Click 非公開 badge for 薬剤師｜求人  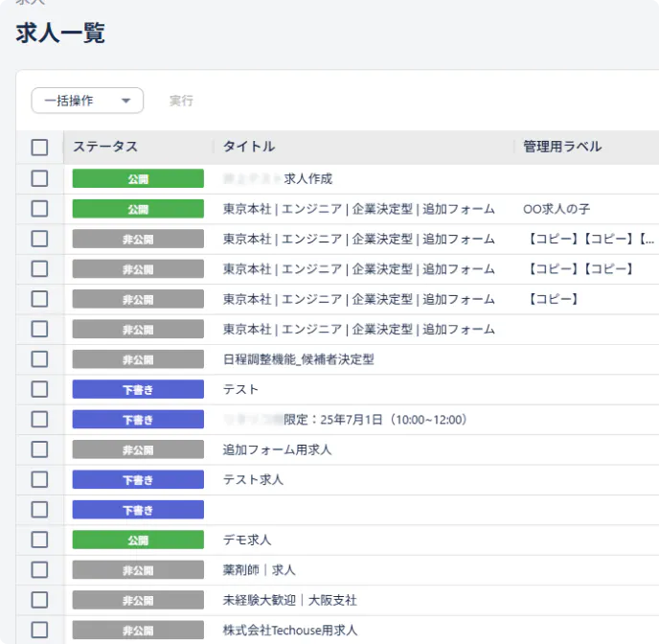(138, 569)
